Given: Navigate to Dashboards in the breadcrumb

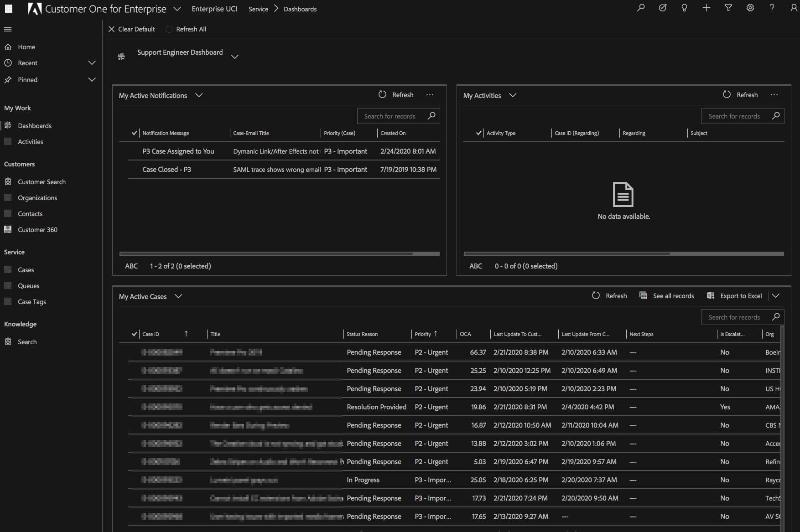Looking at the screenshot, I should pos(300,9).
